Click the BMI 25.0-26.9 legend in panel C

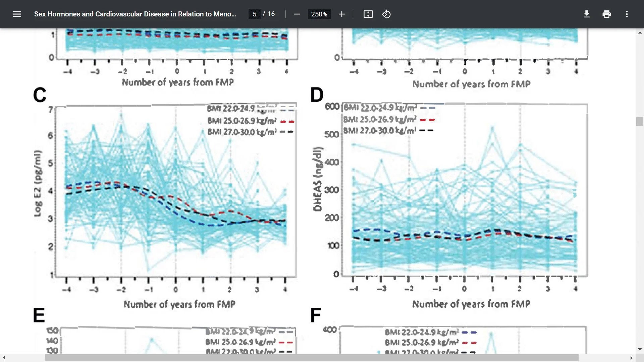(251, 121)
